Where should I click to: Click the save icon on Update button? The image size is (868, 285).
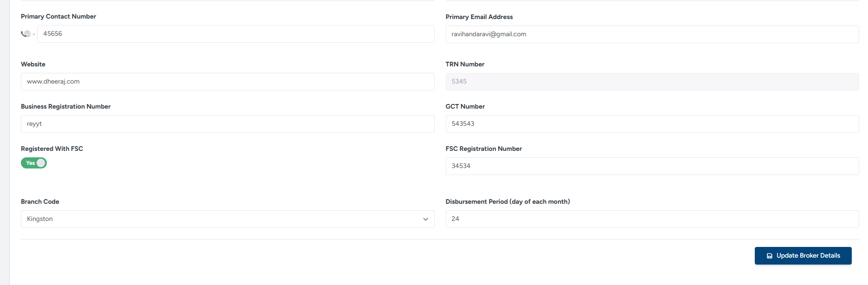tap(769, 256)
